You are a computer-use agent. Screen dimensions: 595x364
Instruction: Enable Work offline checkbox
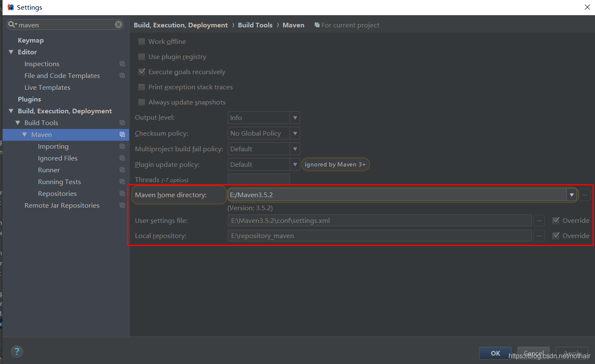(x=142, y=41)
